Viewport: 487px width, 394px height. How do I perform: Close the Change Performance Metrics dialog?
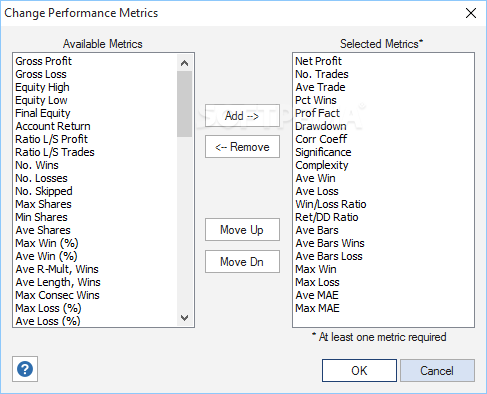tap(471, 13)
